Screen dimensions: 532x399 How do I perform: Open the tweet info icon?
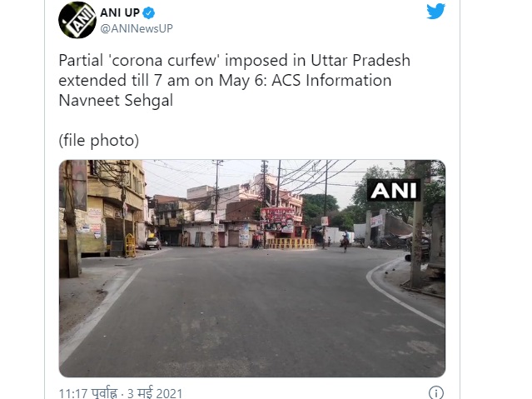point(435,392)
